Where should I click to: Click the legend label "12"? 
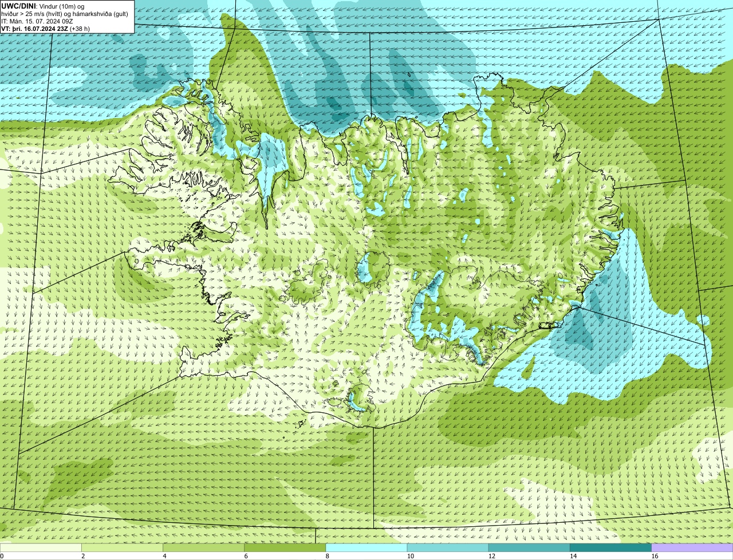point(491,556)
